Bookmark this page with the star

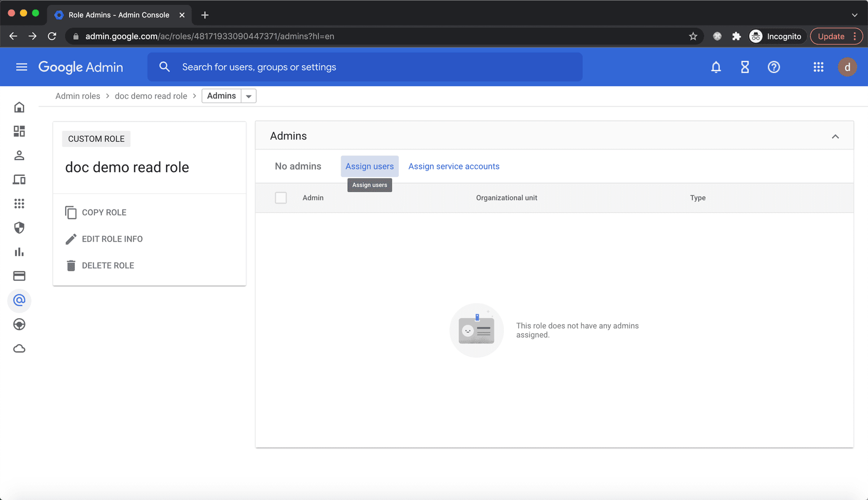tap(693, 36)
